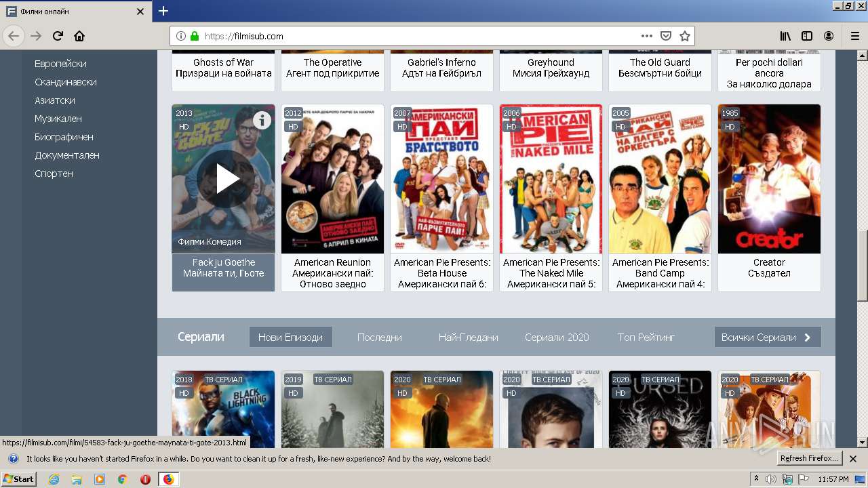Dismiss the Firefox refresh notification bar

(853, 459)
